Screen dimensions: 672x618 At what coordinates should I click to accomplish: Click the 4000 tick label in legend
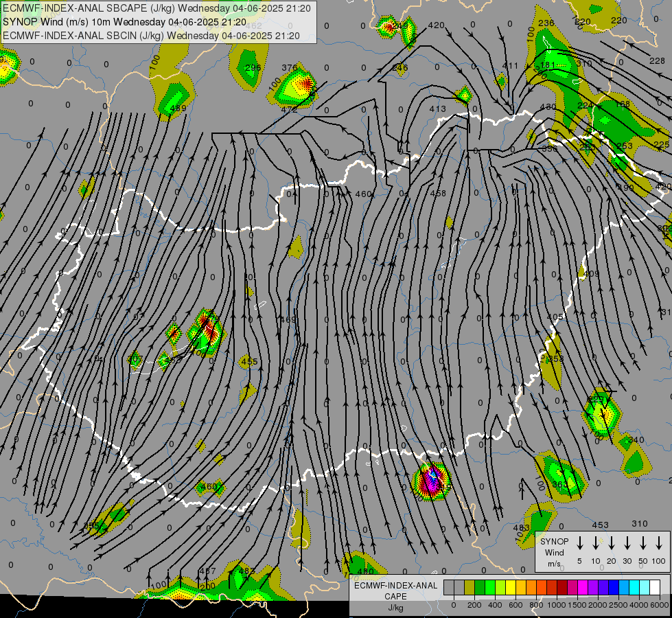click(639, 605)
